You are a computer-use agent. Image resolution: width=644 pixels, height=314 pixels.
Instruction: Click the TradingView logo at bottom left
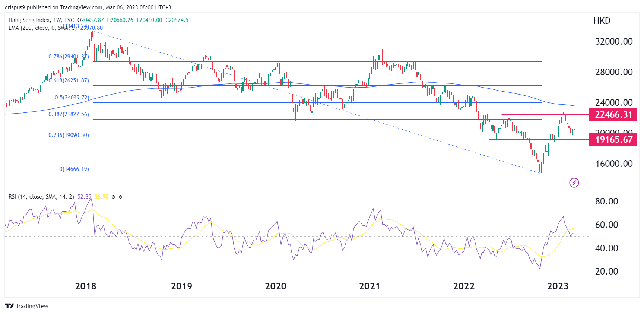27,306
